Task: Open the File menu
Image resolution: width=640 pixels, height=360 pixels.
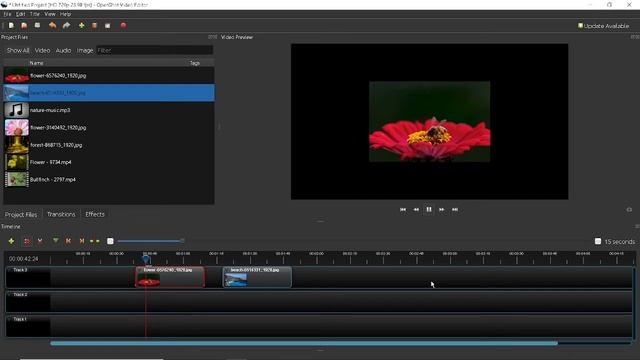Action: point(7,14)
